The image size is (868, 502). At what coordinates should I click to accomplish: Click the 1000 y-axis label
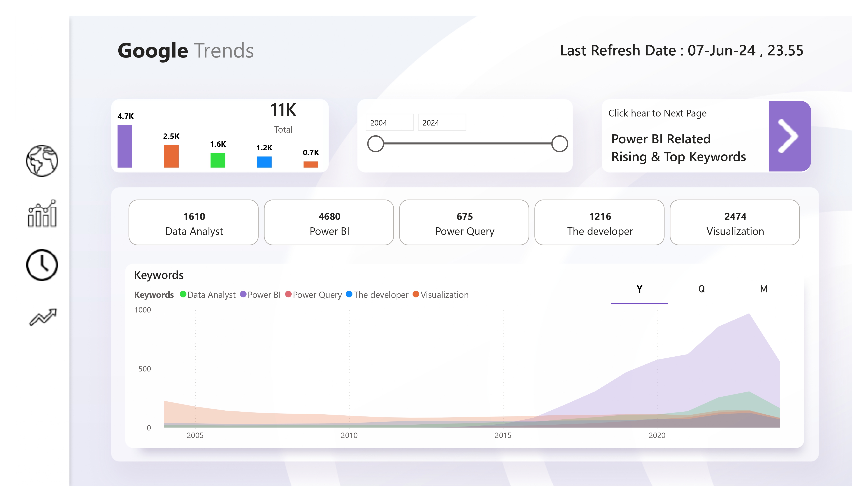tap(143, 310)
